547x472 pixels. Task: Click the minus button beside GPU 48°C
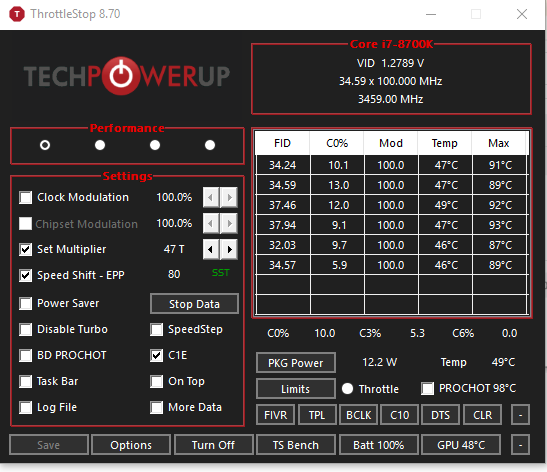pos(520,445)
